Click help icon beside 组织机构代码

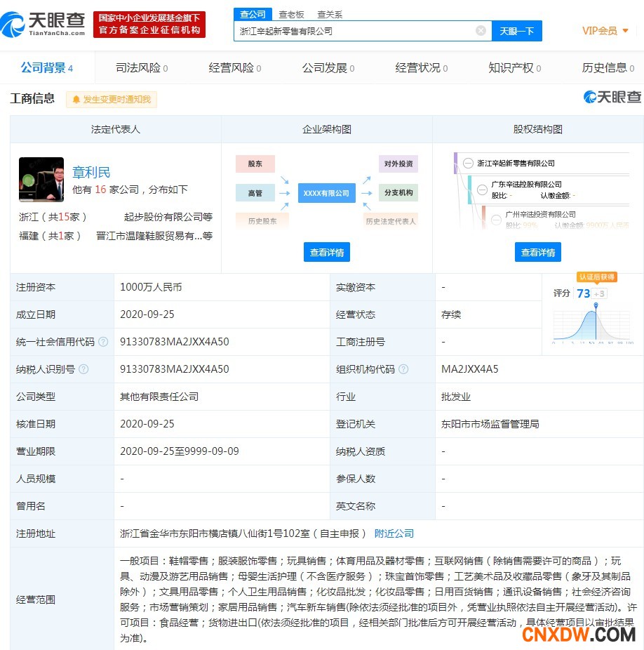tap(403, 369)
